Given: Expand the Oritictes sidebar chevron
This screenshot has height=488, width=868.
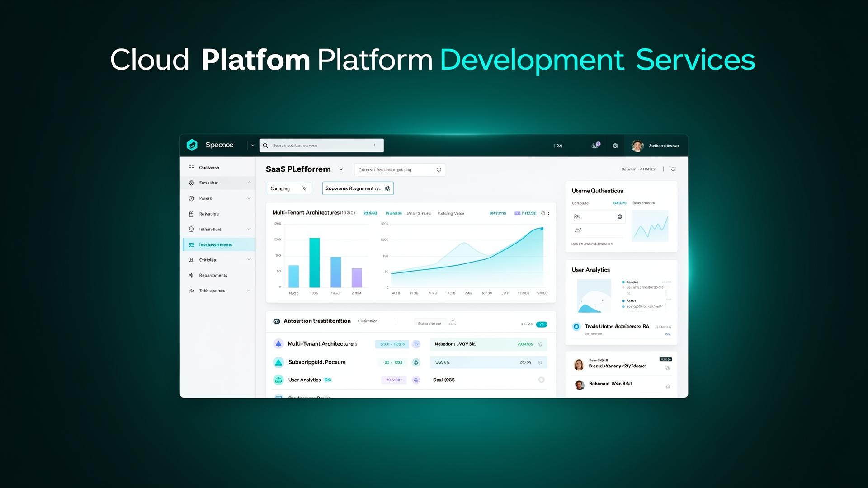Looking at the screenshot, I should click(x=249, y=260).
